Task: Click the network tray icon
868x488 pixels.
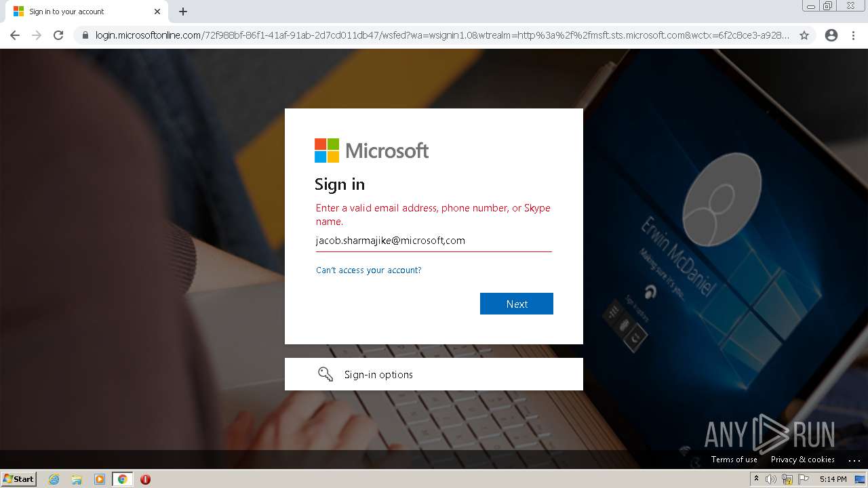Action: (787, 479)
